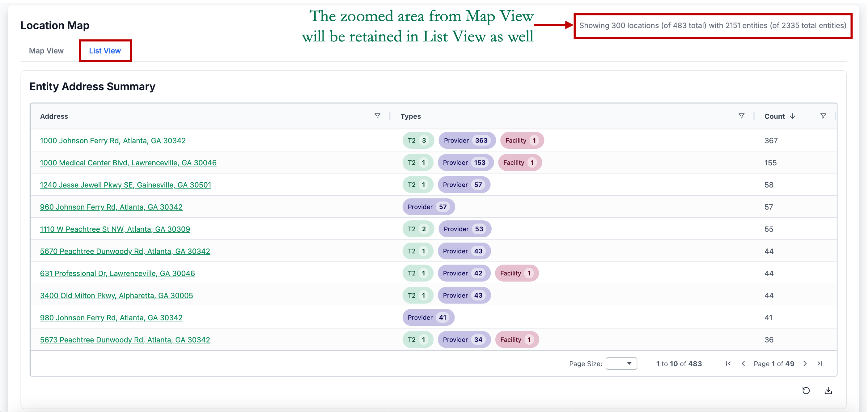This screenshot has width=868, height=412.
Task: Open the Address column filter icon
Action: pos(377,116)
